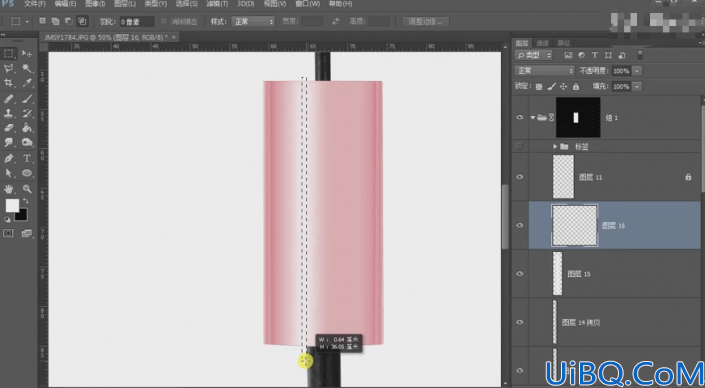Filter layers by smart objects
Screen dimensions: 705x388
(622, 55)
